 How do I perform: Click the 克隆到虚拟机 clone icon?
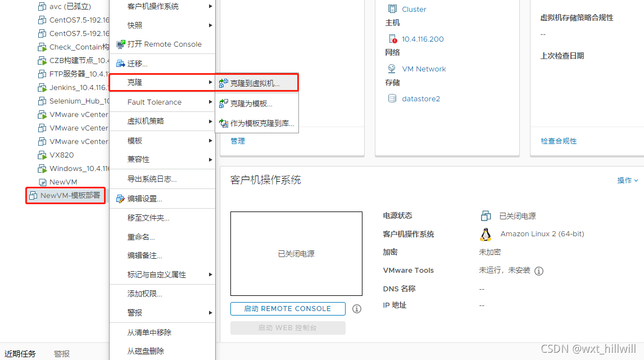tap(224, 83)
